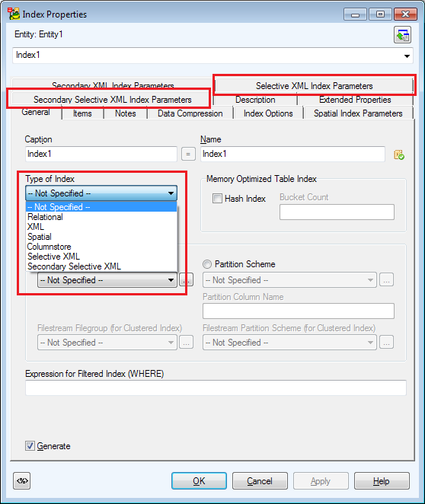
Task: Click the <%> template button at bottom left
Action: point(22,481)
